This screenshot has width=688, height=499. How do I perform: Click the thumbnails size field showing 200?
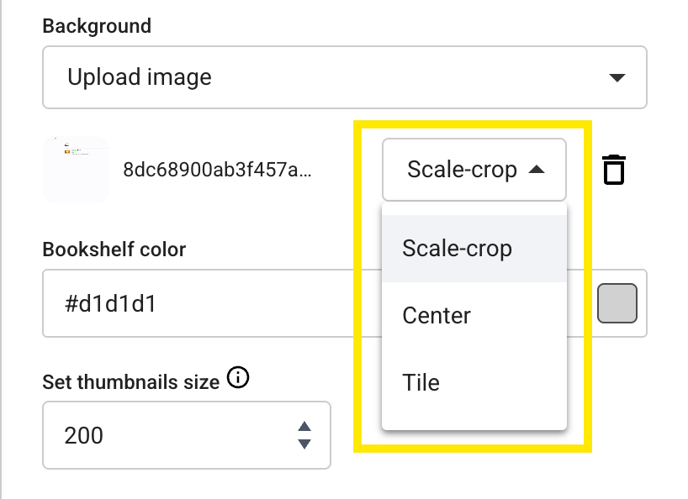coord(186,435)
